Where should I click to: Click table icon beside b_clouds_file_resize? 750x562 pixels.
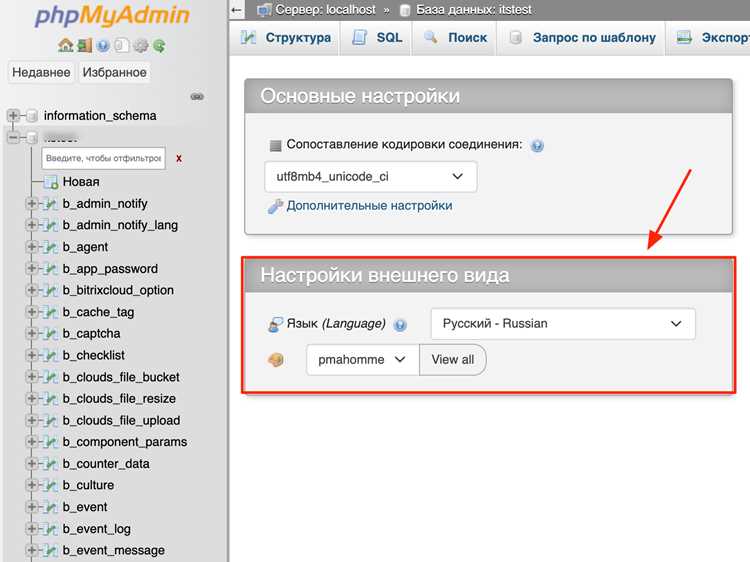click(50, 398)
